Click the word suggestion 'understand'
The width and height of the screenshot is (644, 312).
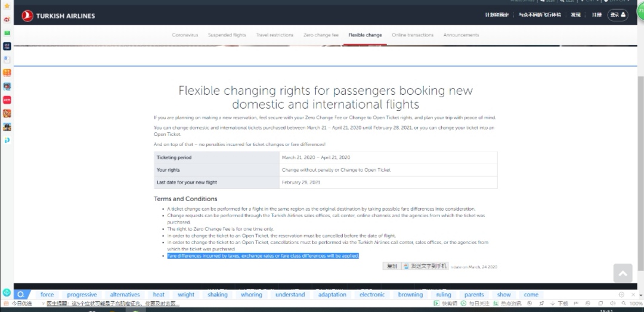[x=290, y=295]
